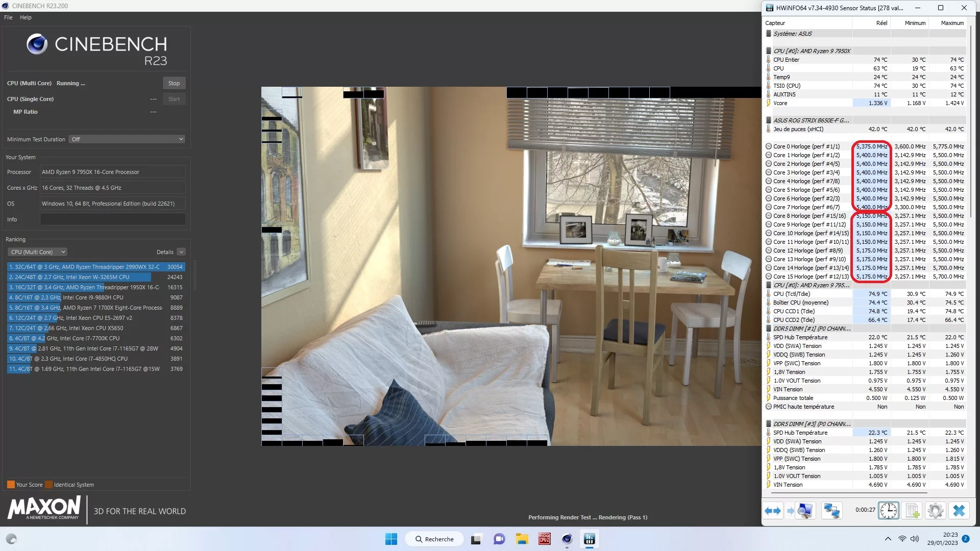Open the CPU (Multi Core) ranking dropdown
The width and height of the screenshot is (980, 551).
(x=38, y=252)
